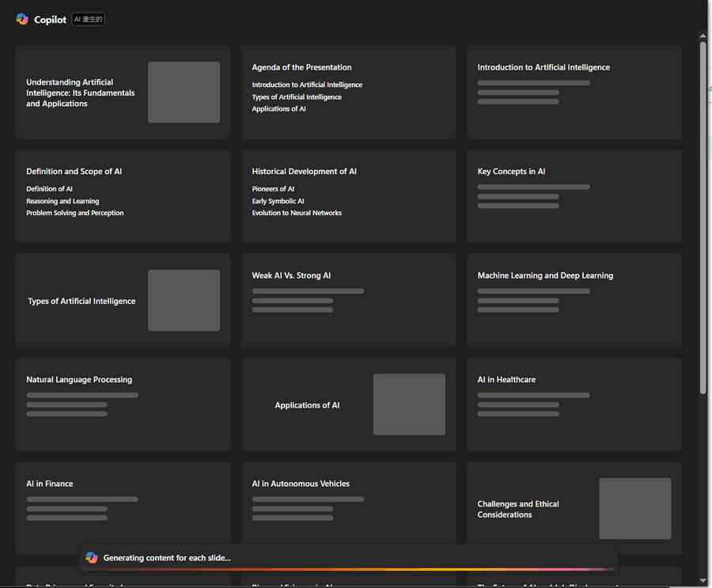Select the Definition and Scope of AI slide
712x588 pixels.
coord(123,196)
